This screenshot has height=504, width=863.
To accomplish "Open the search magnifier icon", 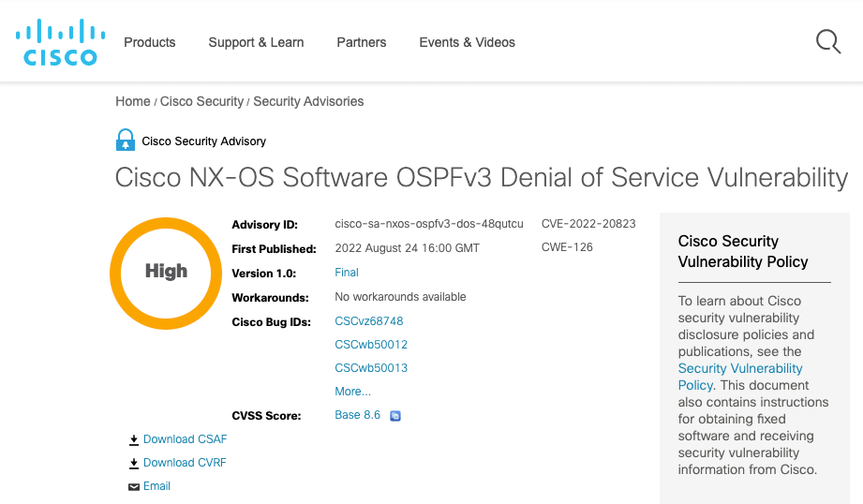I will point(827,42).
